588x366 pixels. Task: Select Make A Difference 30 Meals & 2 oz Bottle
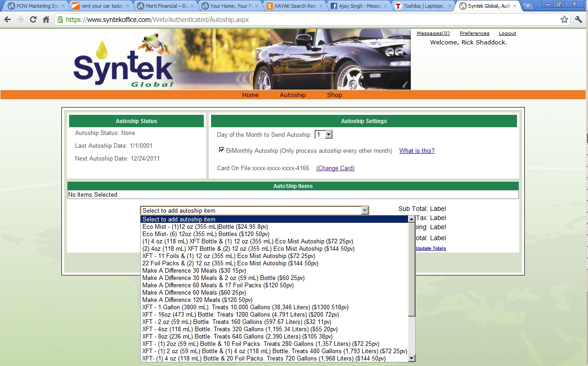pos(274,278)
